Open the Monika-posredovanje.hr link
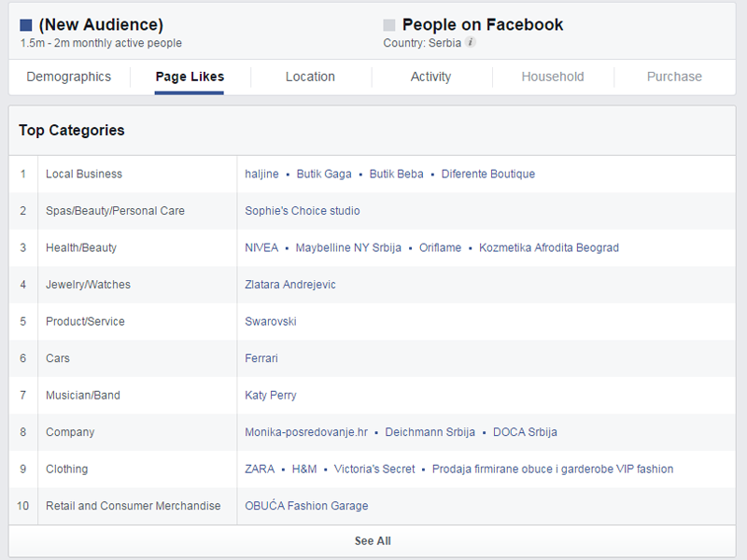747x560 pixels. 306,432
